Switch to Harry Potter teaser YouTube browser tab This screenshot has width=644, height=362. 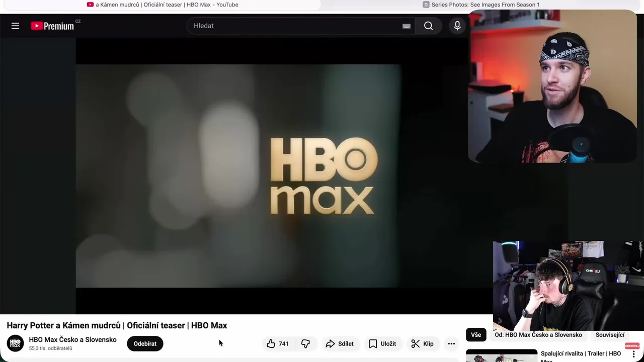click(x=162, y=5)
